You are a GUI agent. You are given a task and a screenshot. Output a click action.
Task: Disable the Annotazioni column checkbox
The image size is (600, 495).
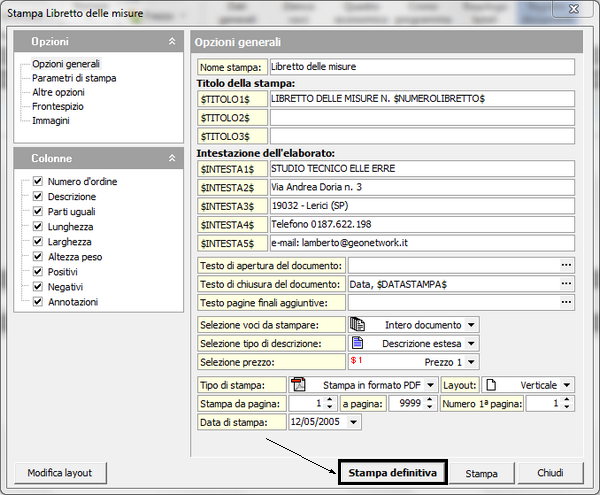click(x=38, y=302)
